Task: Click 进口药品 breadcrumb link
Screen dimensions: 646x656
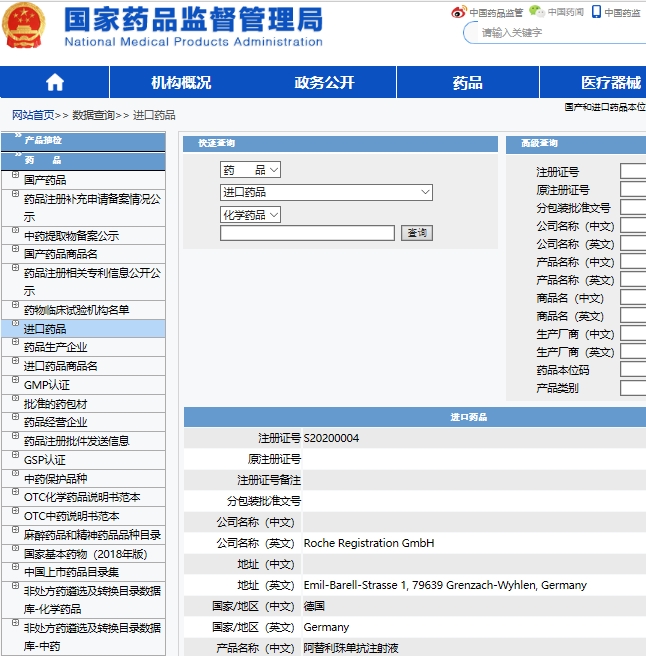Action: 154,115
